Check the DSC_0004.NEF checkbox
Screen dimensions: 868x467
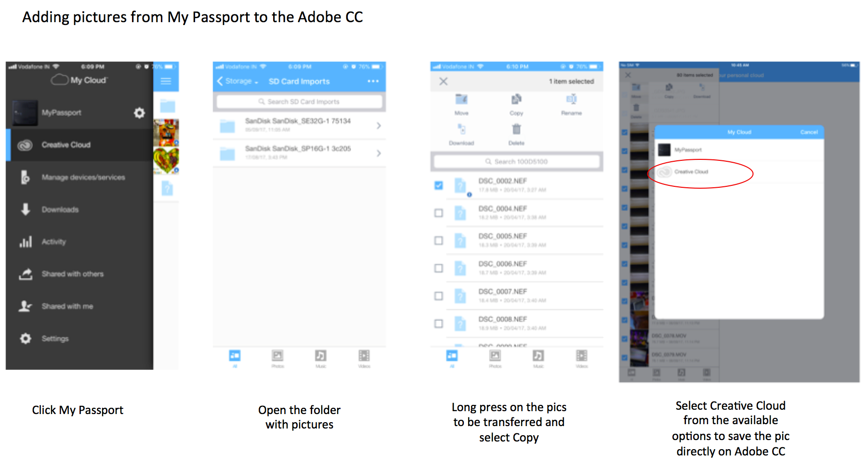pyautogui.click(x=438, y=213)
